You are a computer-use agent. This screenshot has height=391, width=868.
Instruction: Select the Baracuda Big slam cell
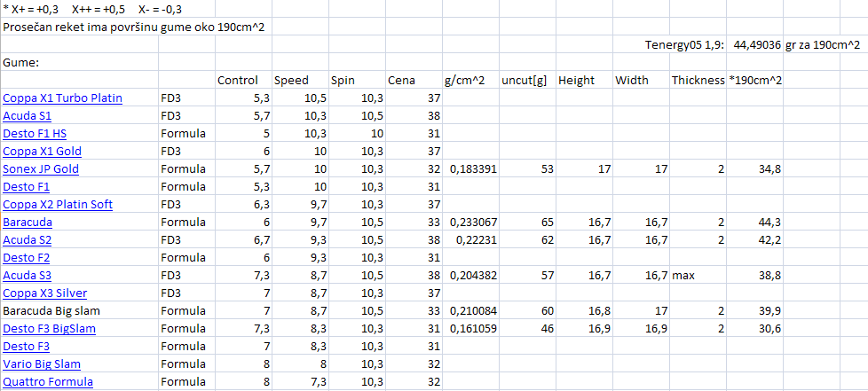point(80,311)
